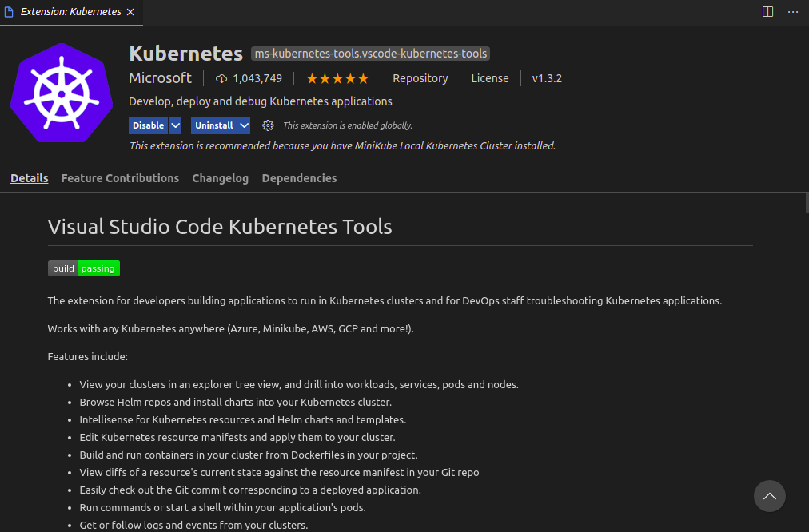Click the 'Features include:' line
The height and width of the screenshot is (532, 809).
tap(88, 357)
